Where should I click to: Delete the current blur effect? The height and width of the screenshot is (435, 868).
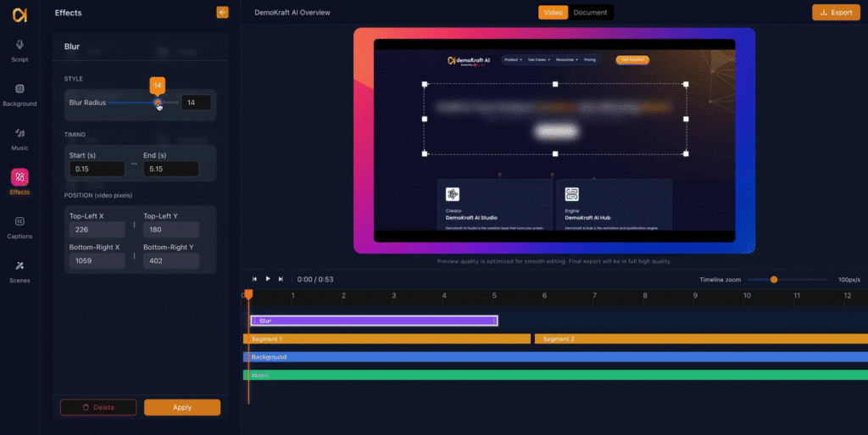click(98, 407)
